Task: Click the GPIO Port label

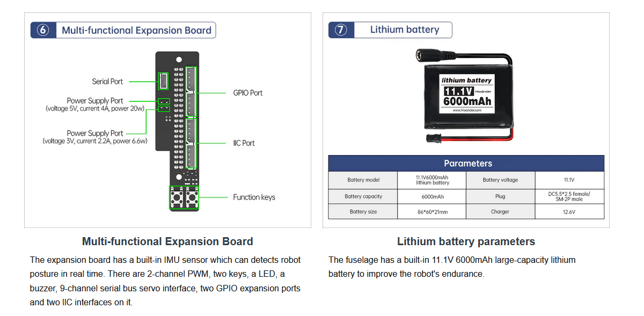Action: click(x=247, y=93)
